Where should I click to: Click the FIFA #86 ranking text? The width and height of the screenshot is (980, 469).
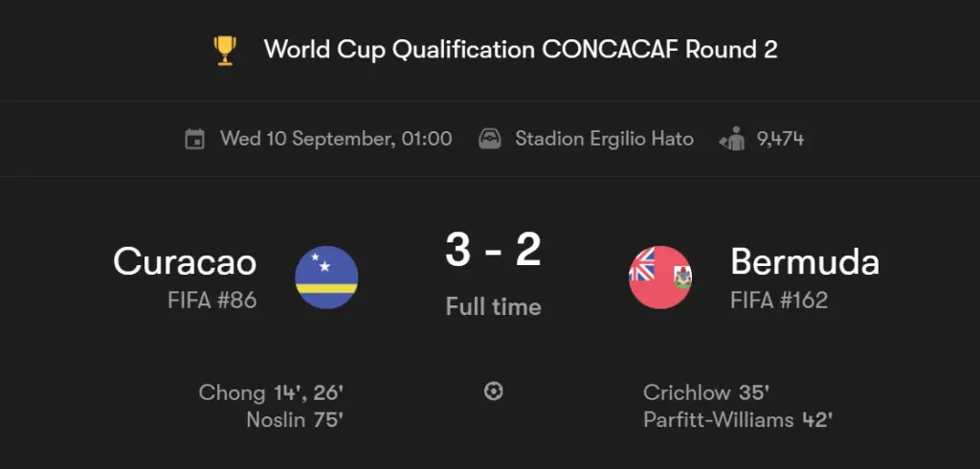pyautogui.click(x=212, y=301)
